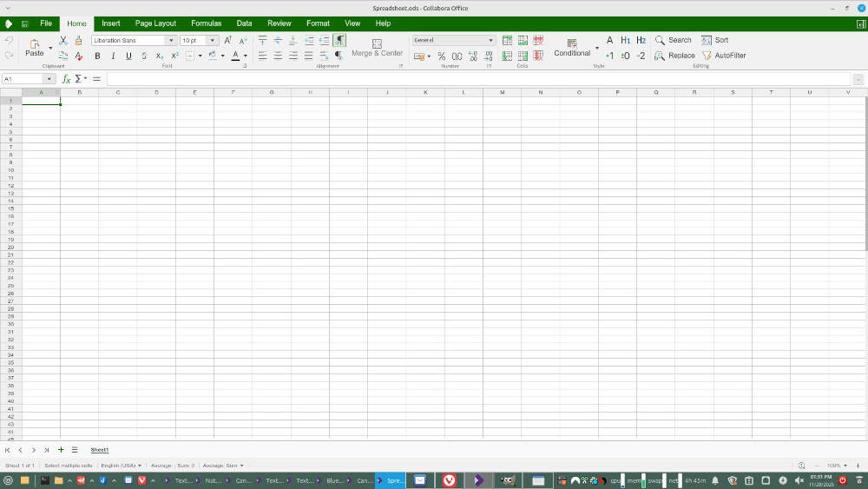Click the Cut scissors icon
The width and height of the screenshot is (868, 489).
(x=63, y=41)
